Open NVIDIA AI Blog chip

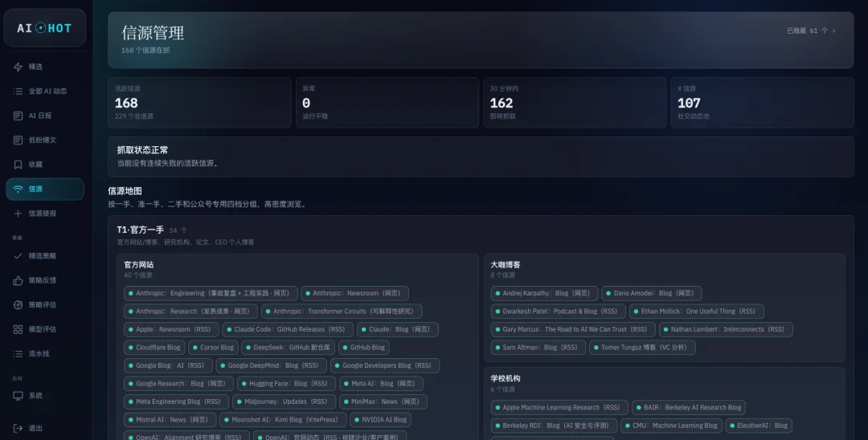coord(380,420)
